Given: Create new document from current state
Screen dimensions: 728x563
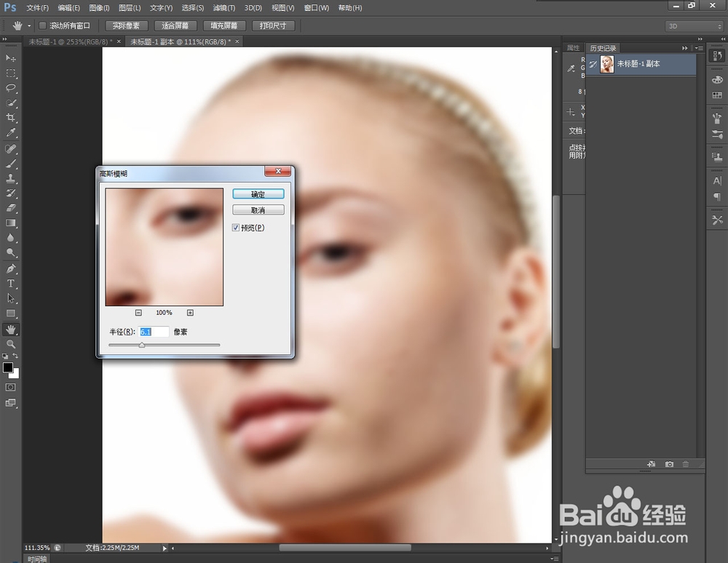Looking at the screenshot, I should [652, 464].
